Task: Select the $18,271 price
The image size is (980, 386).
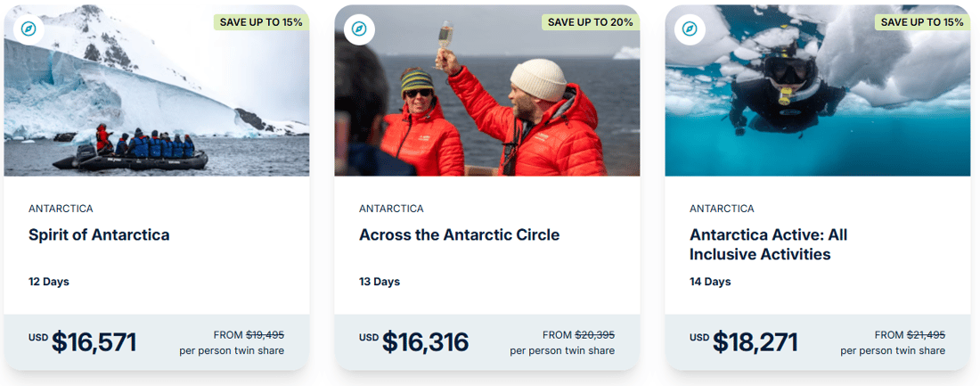Action: coord(755,341)
